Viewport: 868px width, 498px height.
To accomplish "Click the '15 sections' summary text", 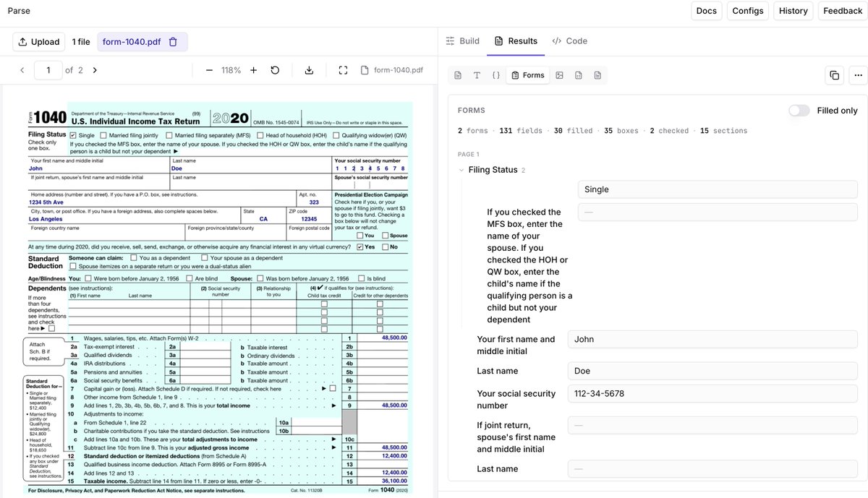I will point(723,131).
